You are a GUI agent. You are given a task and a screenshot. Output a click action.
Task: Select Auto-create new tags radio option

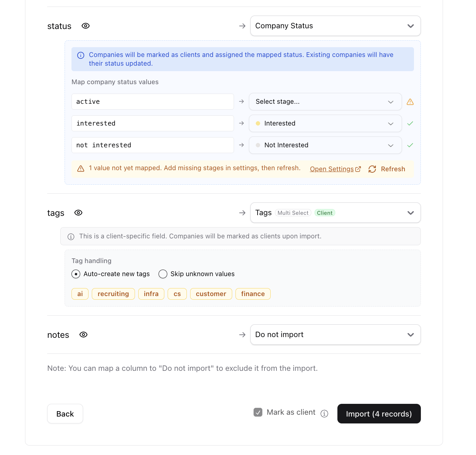(76, 274)
